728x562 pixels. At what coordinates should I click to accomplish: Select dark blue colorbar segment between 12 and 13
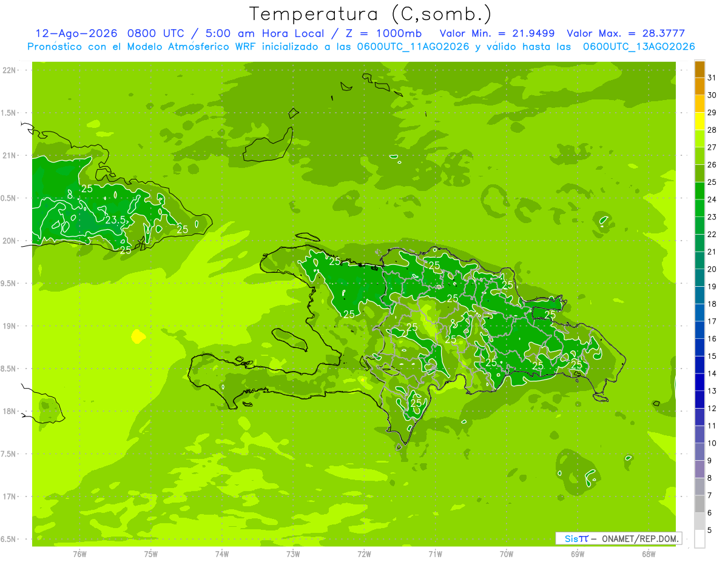(699, 400)
